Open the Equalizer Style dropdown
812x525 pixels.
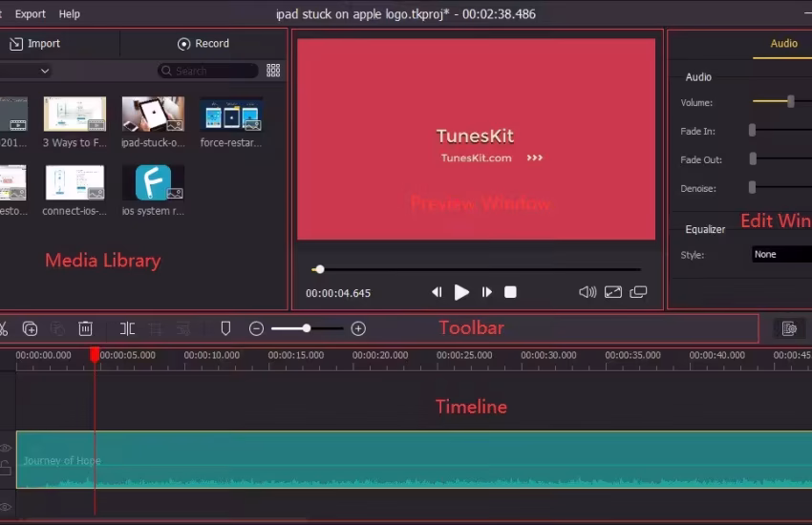782,255
